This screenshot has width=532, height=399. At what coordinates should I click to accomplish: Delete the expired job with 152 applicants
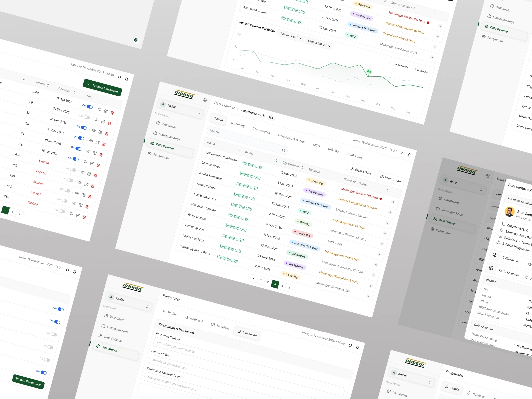[93, 186]
